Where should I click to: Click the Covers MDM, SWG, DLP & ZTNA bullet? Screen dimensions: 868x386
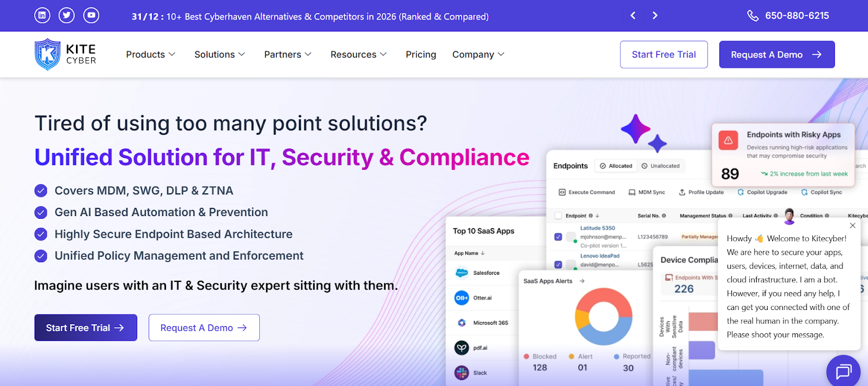pos(144,191)
